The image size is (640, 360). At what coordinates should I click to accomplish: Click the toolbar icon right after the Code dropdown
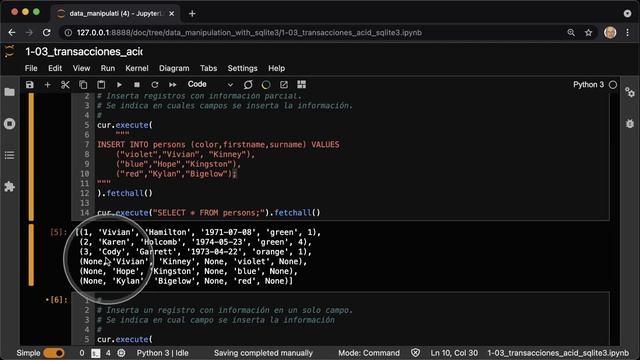point(248,84)
